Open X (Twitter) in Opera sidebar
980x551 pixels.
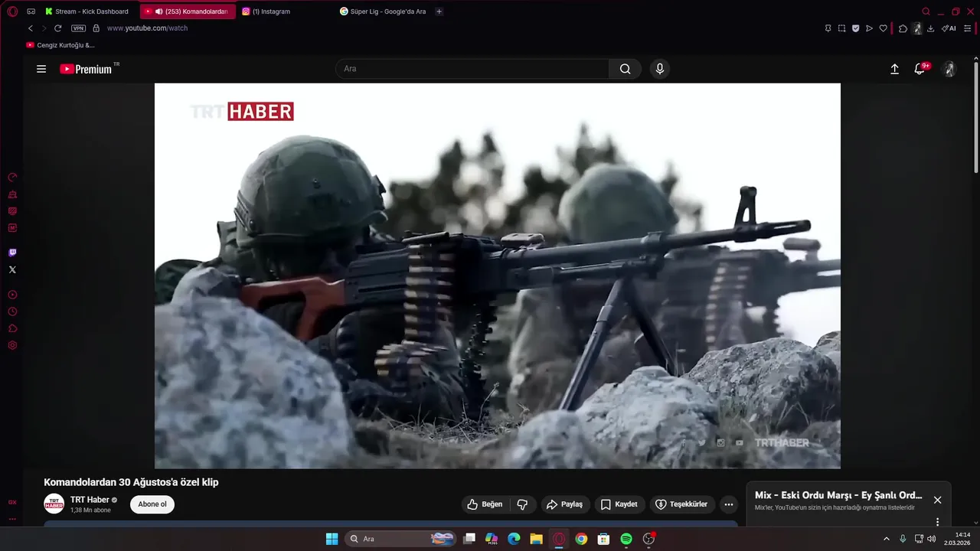(x=12, y=269)
